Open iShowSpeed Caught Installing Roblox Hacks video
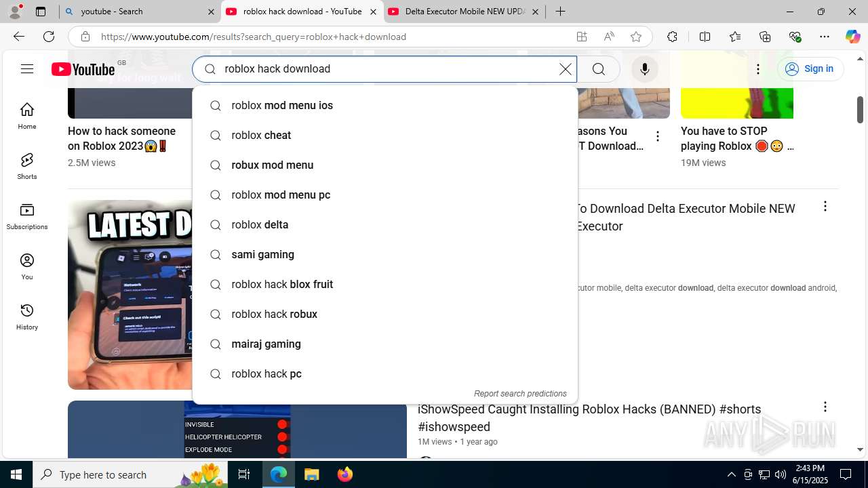The width and height of the screenshot is (868, 488). [x=589, y=418]
